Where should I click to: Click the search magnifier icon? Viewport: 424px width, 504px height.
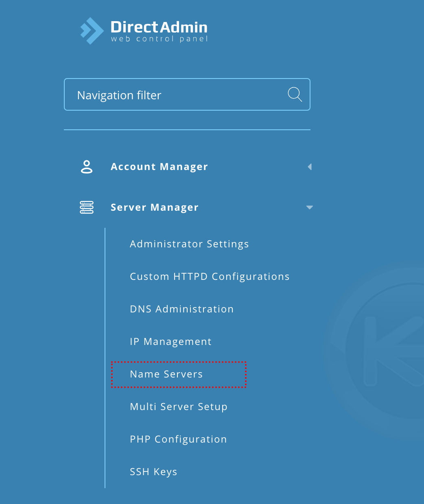tap(294, 94)
